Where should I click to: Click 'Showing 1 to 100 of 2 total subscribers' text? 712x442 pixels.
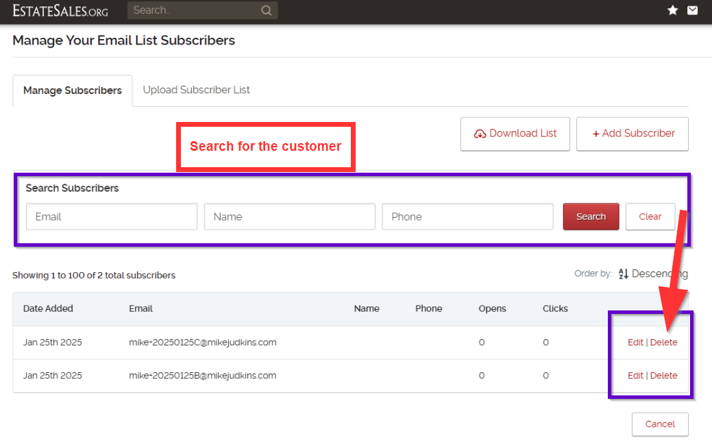pyautogui.click(x=94, y=275)
